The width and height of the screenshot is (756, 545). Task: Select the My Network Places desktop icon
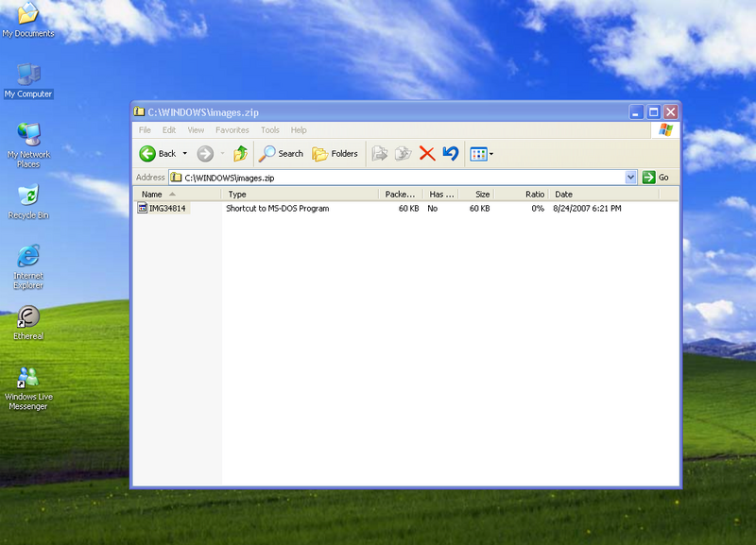[28, 145]
